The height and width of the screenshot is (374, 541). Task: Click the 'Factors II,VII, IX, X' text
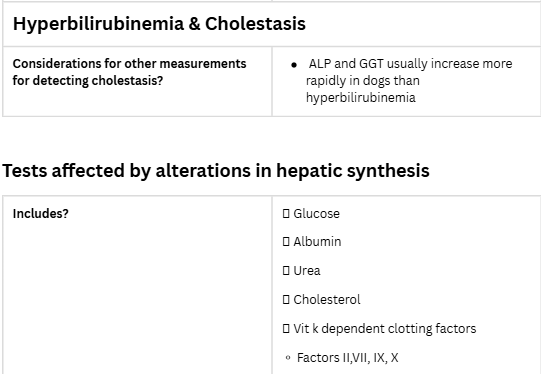[348, 358]
